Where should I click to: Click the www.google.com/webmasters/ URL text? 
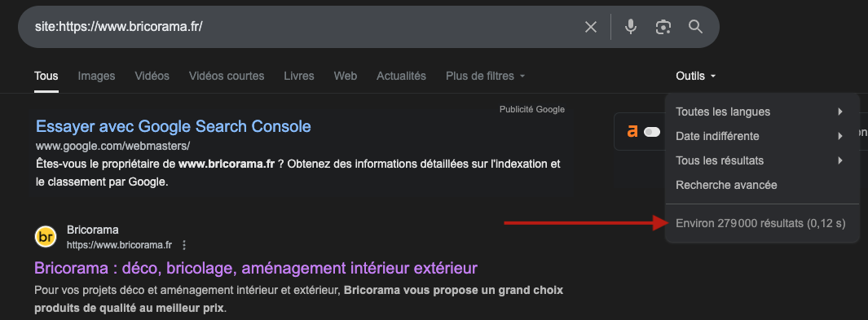pyautogui.click(x=113, y=146)
